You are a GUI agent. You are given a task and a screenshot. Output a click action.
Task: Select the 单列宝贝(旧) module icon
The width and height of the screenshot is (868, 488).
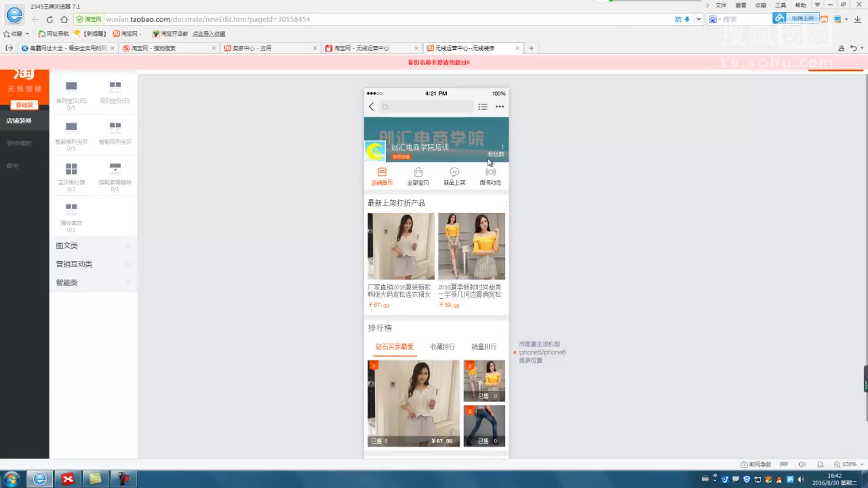coord(71,86)
